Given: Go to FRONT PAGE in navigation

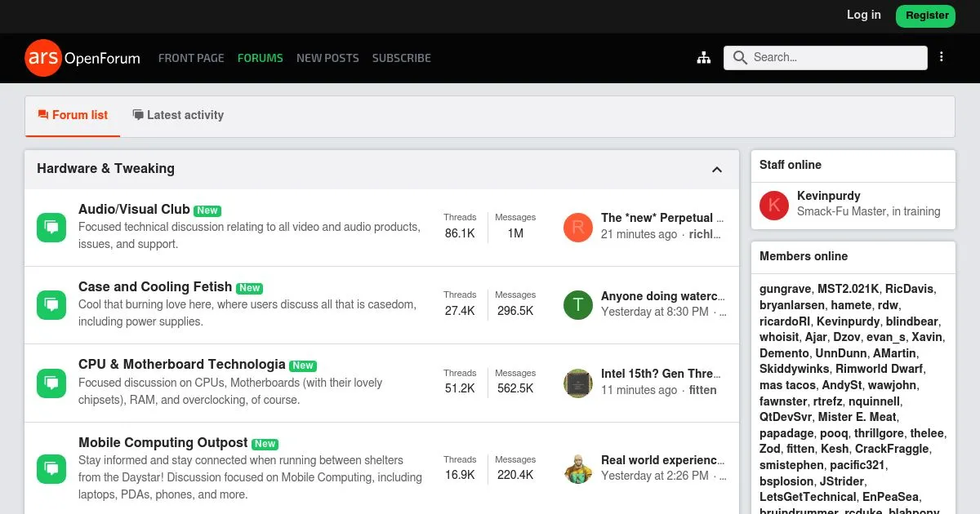Looking at the screenshot, I should [191, 58].
